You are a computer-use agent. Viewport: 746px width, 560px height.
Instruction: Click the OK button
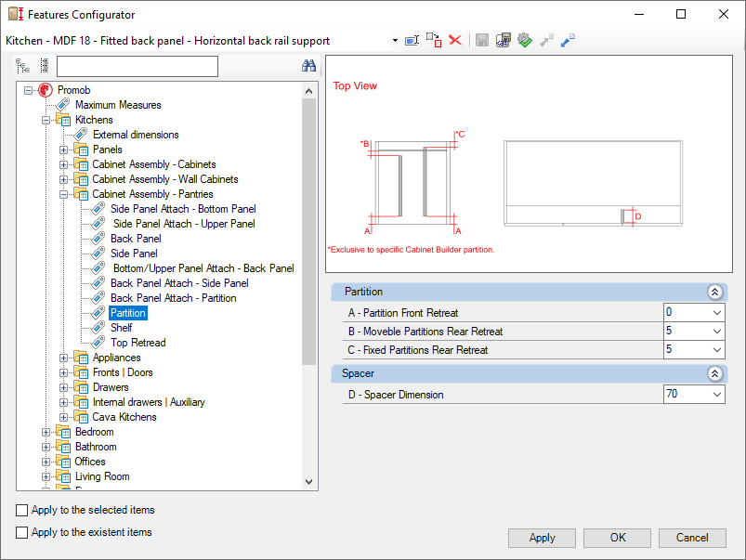[618, 538]
